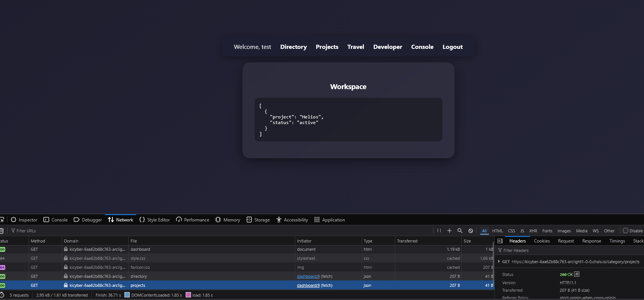Click the MDN help icon beside 200 OK
The image size is (644, 300).
pos(577,274)
